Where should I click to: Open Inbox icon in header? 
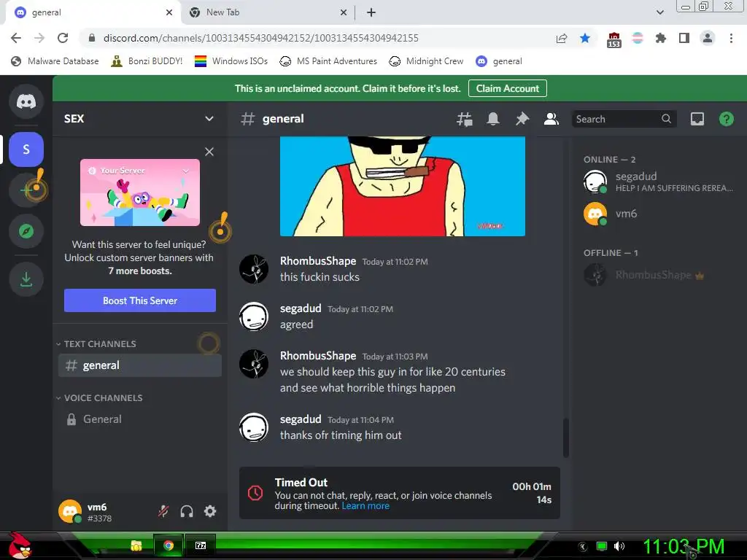point(697,119)
